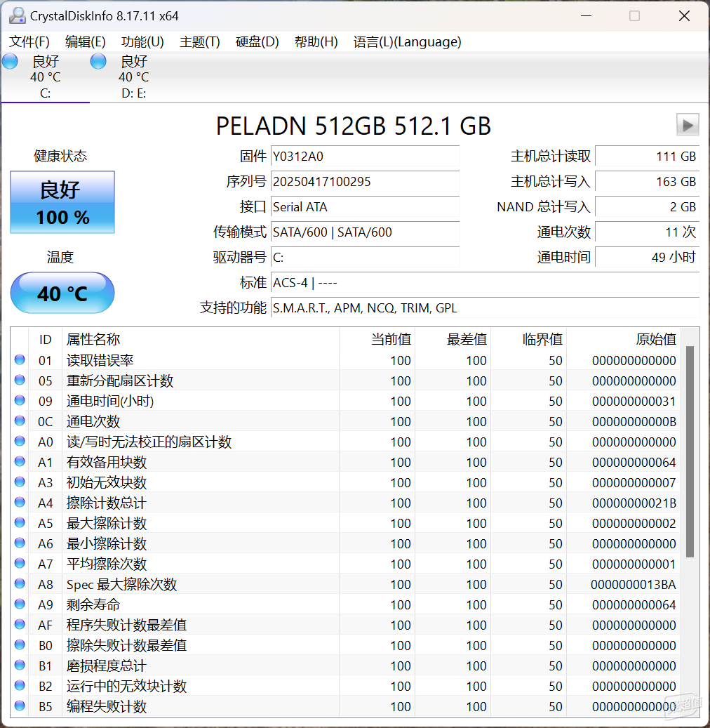Click status dot for 读取错误率 row
The image size is (710, 728).
pyautogui.click(x=20, y=360)
